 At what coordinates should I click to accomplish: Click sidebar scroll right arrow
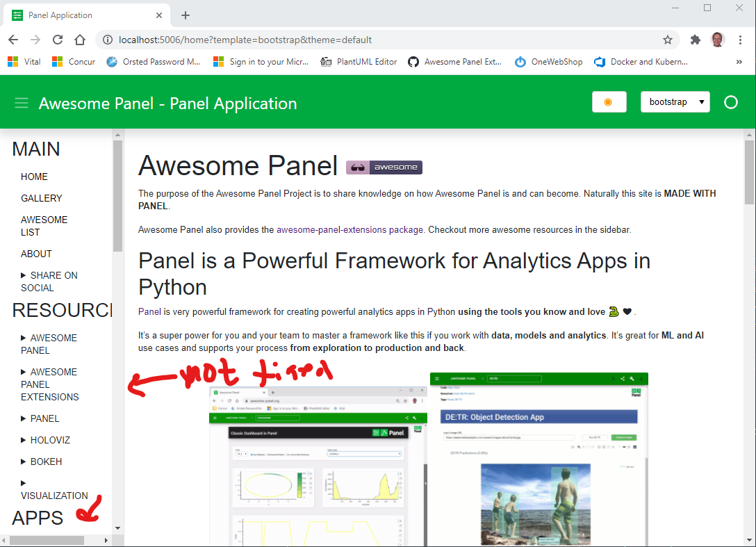click(x=106, y=540)
